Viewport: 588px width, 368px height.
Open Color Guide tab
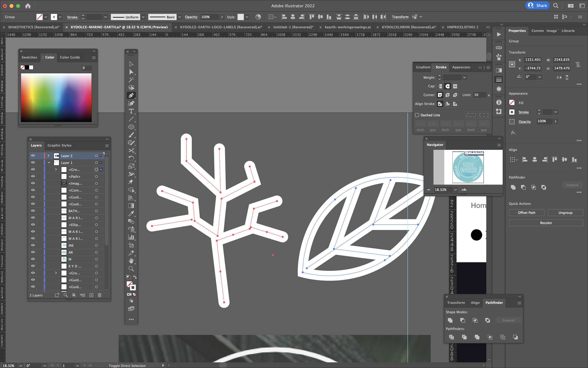coord(70,57)
